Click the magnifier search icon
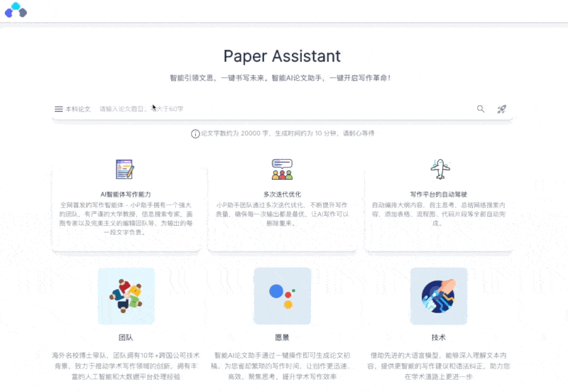This screenshot has width=568, height=392. (481, 109)
